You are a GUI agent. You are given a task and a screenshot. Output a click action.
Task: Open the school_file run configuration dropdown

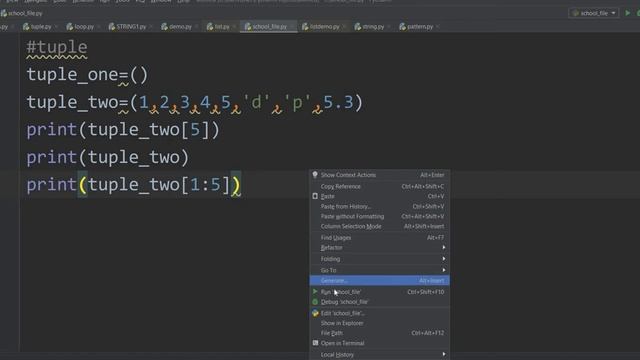tap(594, 13)
